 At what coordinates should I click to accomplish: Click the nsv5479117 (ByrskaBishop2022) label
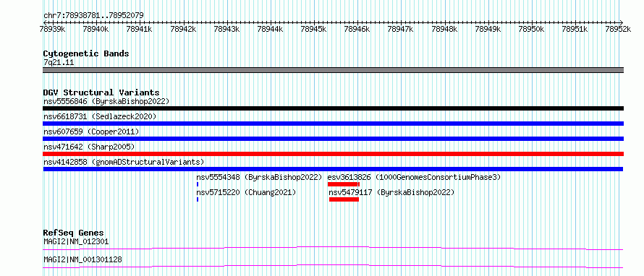[x=391, y=192]
